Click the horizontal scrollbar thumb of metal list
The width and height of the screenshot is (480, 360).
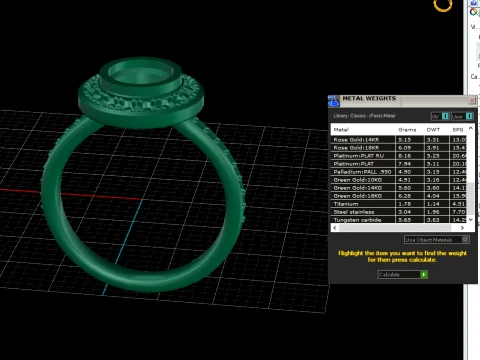pyautogui.click(x=395, y=228)
